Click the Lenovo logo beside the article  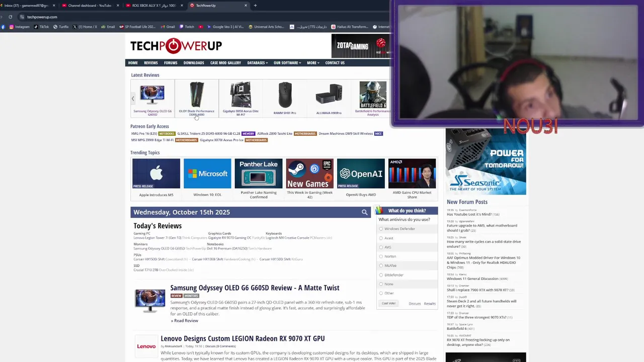[x=146, y=346]
